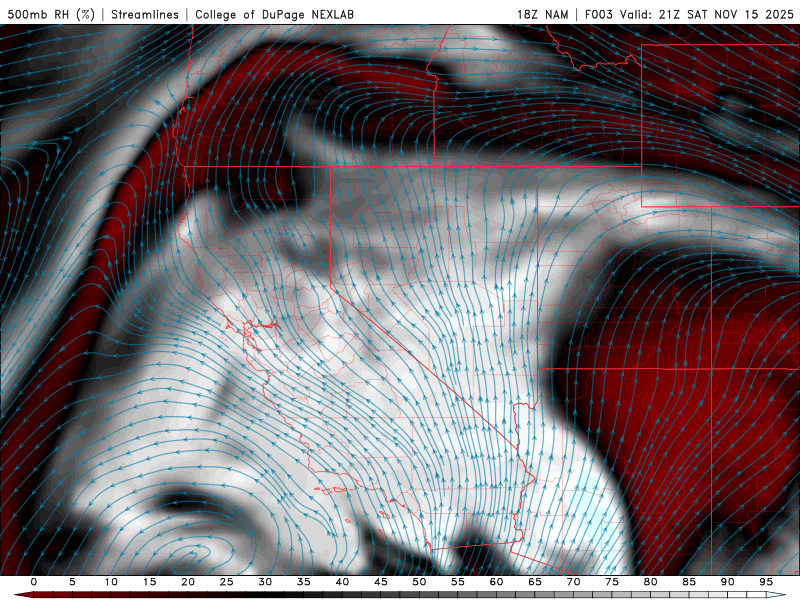
Task: Click the "18Z NAM" model run label
Action: pos(542,14)
